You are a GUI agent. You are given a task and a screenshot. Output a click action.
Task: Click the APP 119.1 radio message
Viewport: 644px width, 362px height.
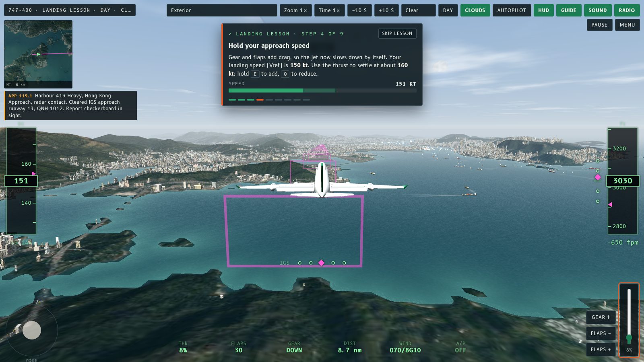pos(71,105)
